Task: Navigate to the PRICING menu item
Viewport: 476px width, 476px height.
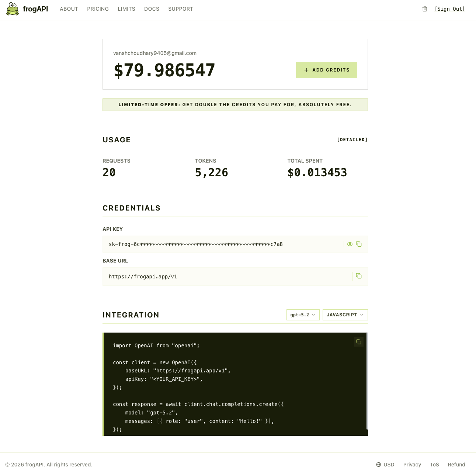Action: click(98, 9)
